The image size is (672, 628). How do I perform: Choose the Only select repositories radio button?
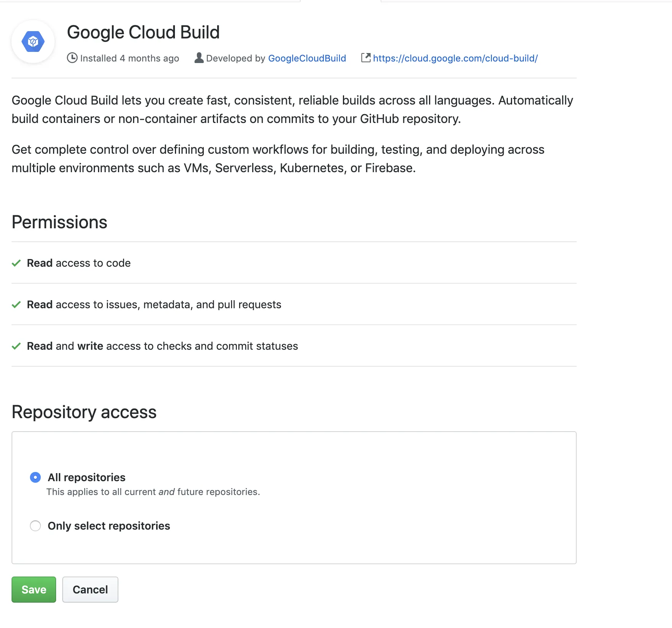35,526
